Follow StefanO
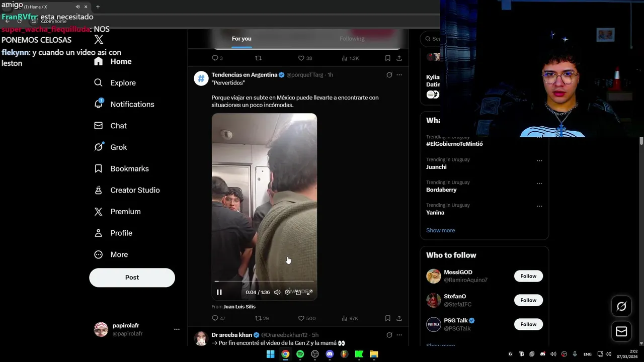Image resolution: width=644 pixels, height=362 pixels. [528, 300]
